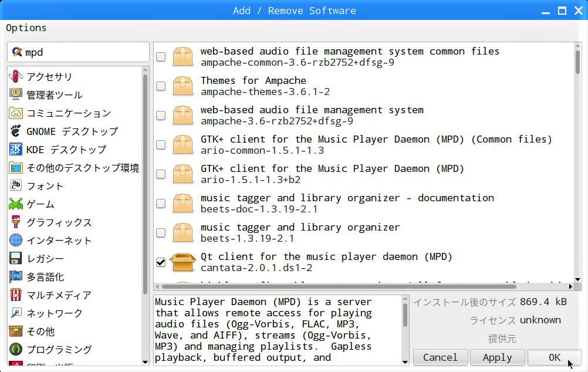Select the グラフィックス paintbrush icon
The image size is (588, 372).
(x=16, y=222)
